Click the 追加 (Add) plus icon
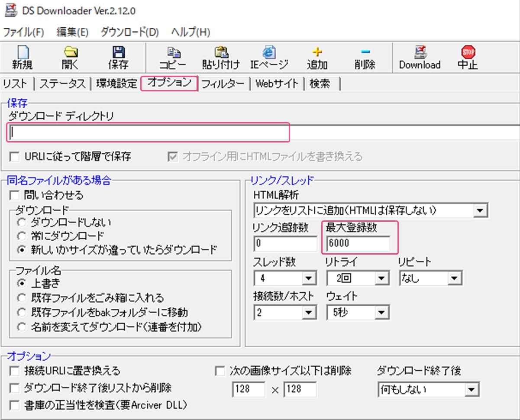Viewport: 520px width, 420px height. [317, 52]
